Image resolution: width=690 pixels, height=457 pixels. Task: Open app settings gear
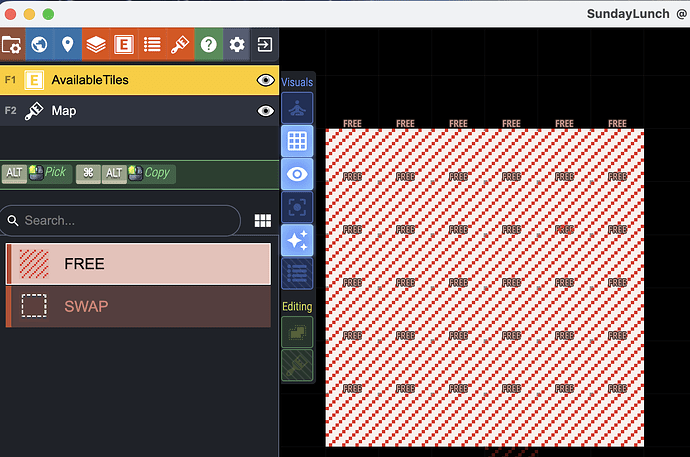[237, 45]
